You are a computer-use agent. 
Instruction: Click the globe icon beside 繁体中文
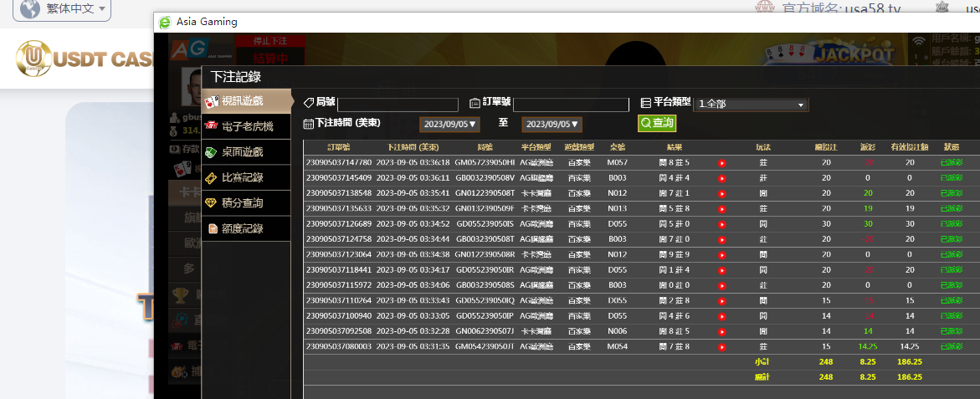click(30, 10)
